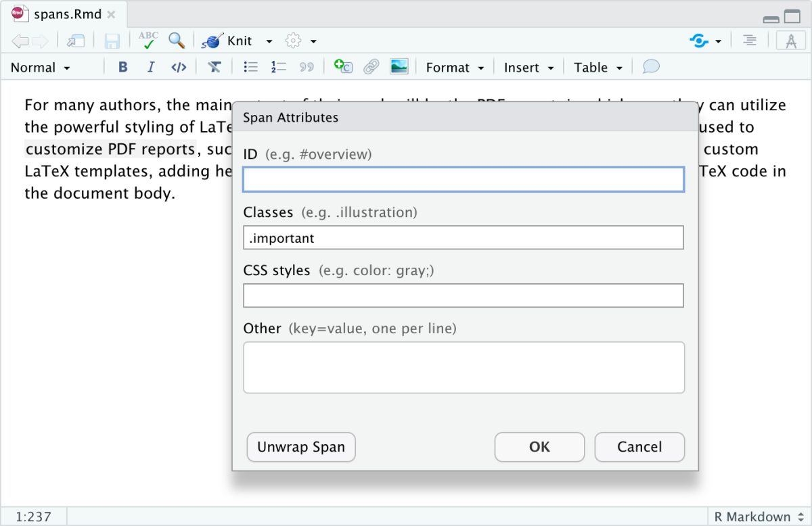Click the Unwrap Span button
This screenshot has width=812, height=526.
click(x=301, y=447)
